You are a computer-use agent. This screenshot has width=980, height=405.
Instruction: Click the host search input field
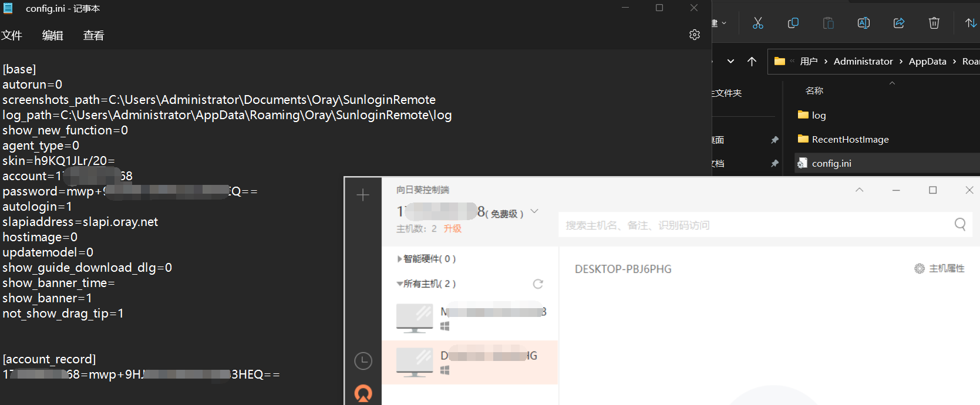(765, 225)
